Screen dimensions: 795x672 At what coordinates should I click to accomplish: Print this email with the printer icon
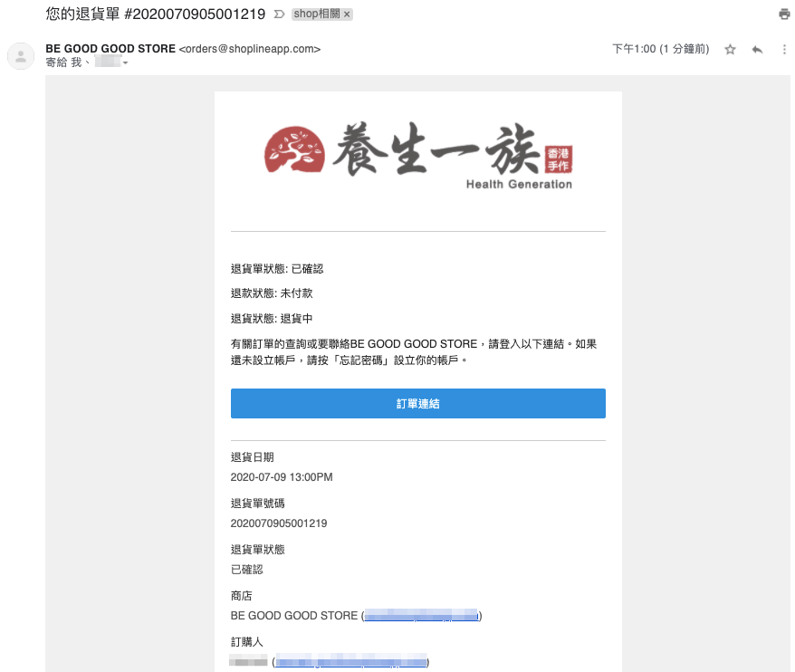pos(784,14)
